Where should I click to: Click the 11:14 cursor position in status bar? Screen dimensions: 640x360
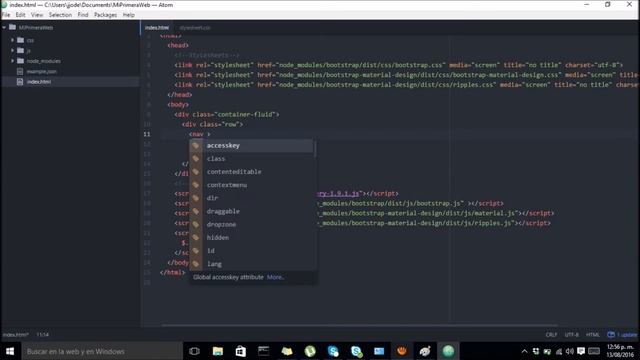[x=42, y=335]
